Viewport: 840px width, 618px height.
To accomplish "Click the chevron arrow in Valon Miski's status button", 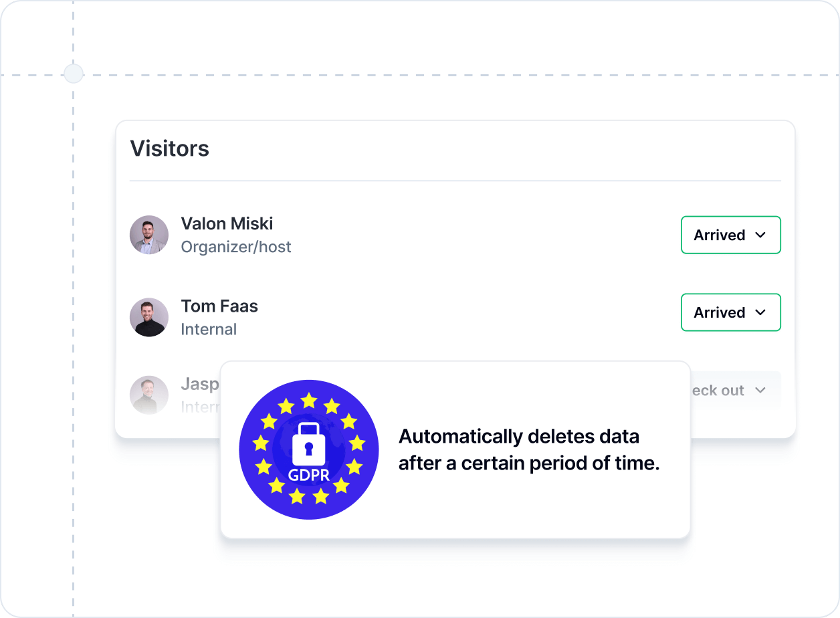I will 760,235.
